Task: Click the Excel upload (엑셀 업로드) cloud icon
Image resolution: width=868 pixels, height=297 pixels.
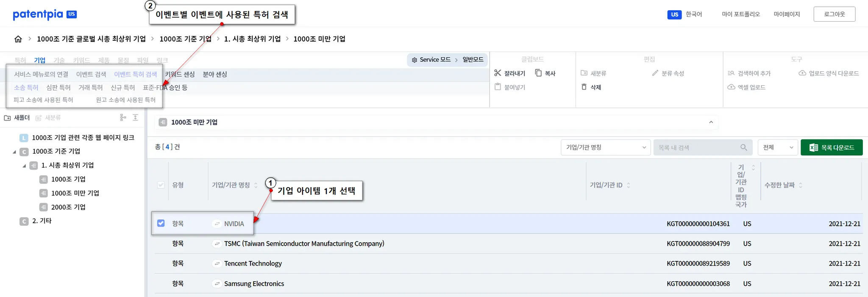Action: click(x=731, y=87)
